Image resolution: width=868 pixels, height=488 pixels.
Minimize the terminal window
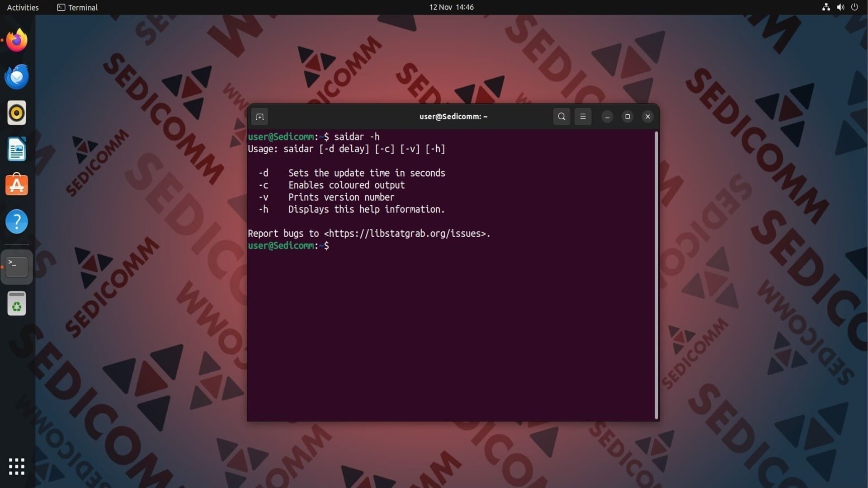[607, 117]
